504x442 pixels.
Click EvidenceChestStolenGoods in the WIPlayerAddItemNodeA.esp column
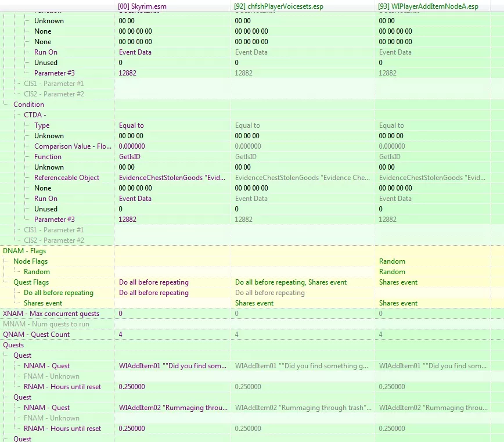[x=433, y=178]
